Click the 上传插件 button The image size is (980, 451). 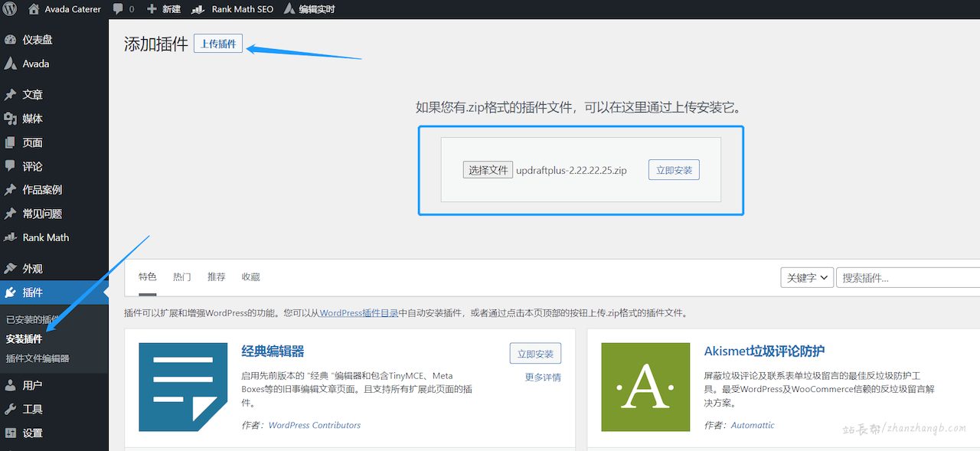pyautogui.click(x=217, y=43)
